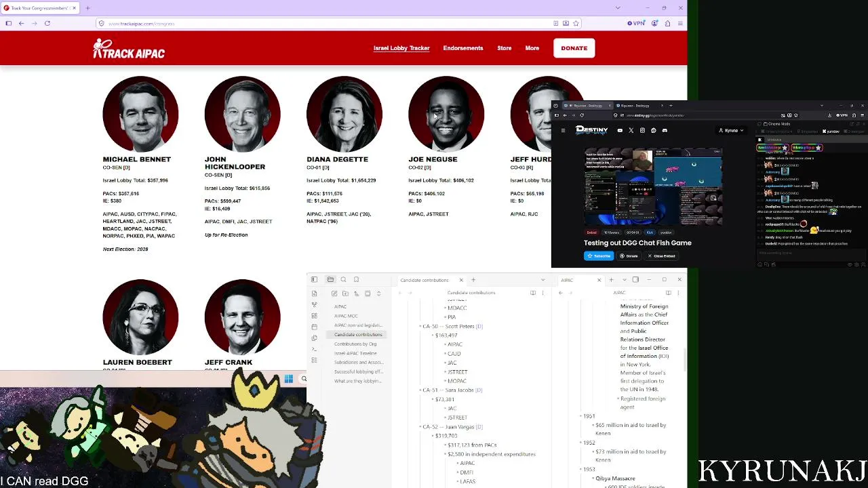Open the top browser's hamburger menu
This screenshot has height=488, width=868.
(680, 23)
